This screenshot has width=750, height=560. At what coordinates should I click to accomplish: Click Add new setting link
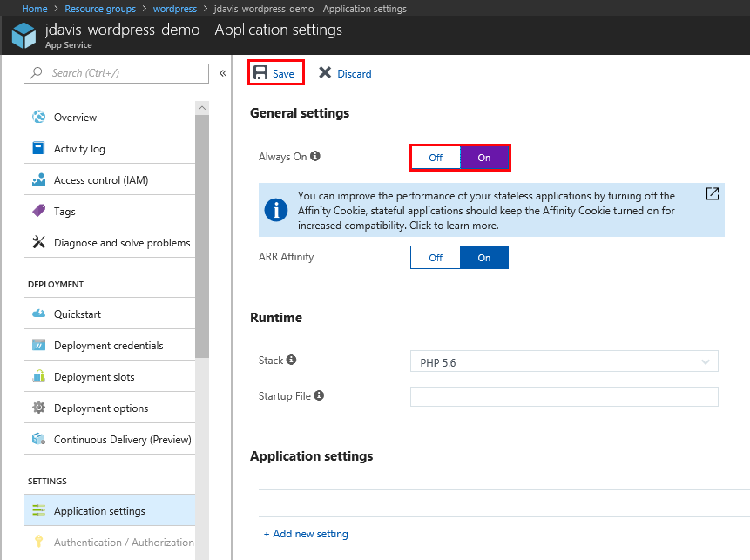[x=306, y=534]
